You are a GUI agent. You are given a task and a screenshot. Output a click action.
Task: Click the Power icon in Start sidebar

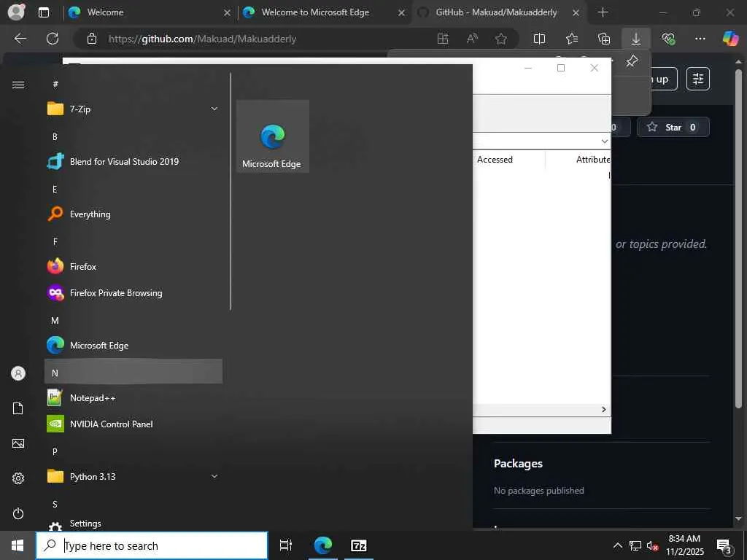coord(18,513)
